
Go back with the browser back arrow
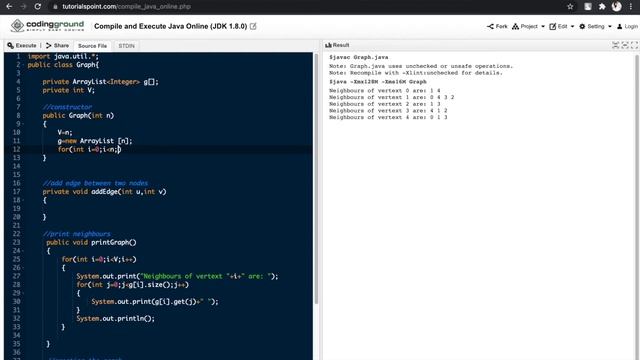(9, 7)
